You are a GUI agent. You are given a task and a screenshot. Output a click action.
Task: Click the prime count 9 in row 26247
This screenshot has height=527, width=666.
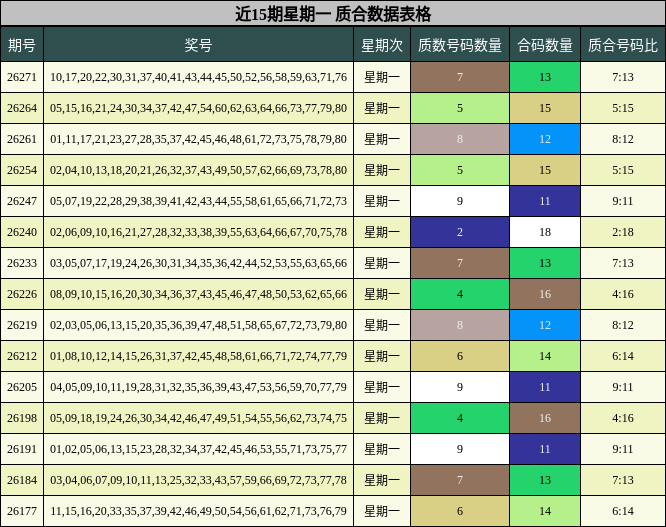tap(460, 201)
